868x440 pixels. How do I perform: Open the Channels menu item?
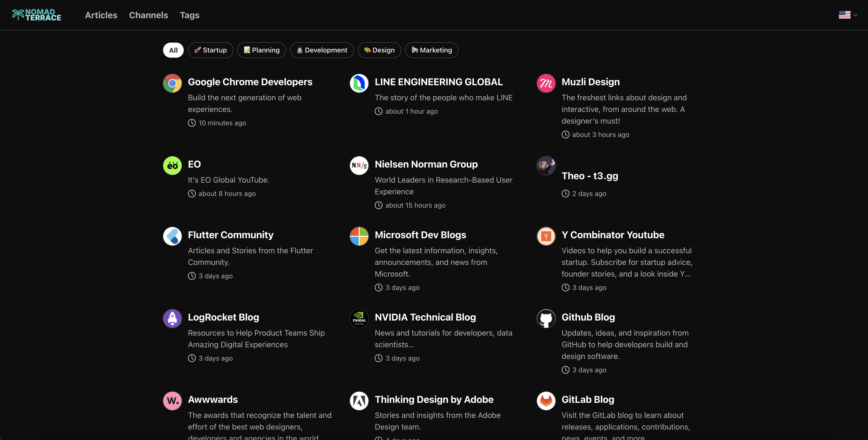[148, 15]
